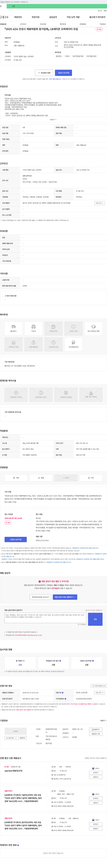Click 로그인 link at top

pyautogui.click(x=100, y=11)
